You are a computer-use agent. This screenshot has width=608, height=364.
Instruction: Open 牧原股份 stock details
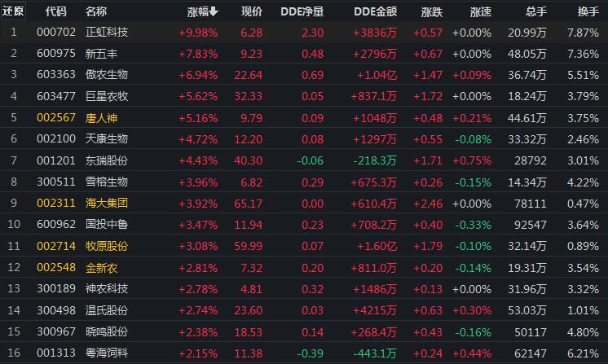pos(107,245)
